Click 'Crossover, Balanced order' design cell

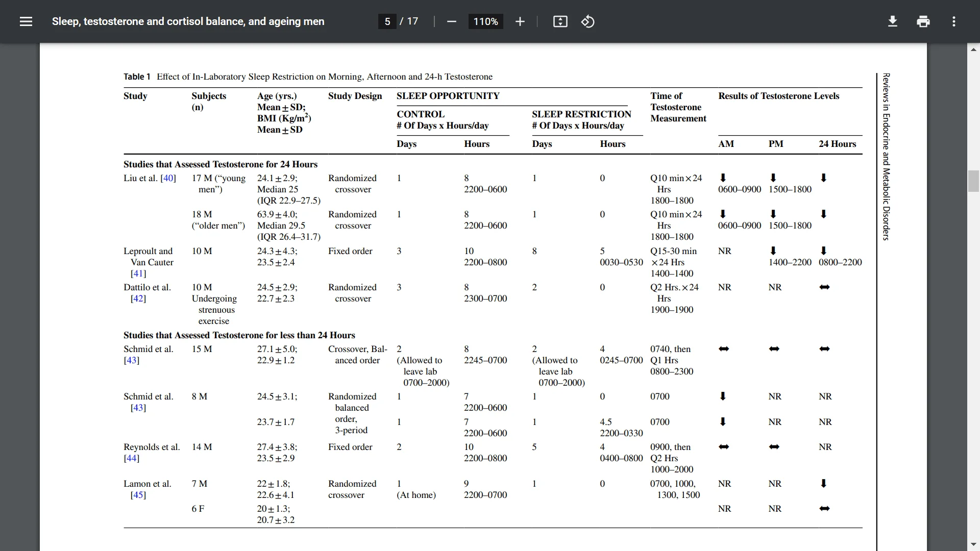[x=357, y=355]
